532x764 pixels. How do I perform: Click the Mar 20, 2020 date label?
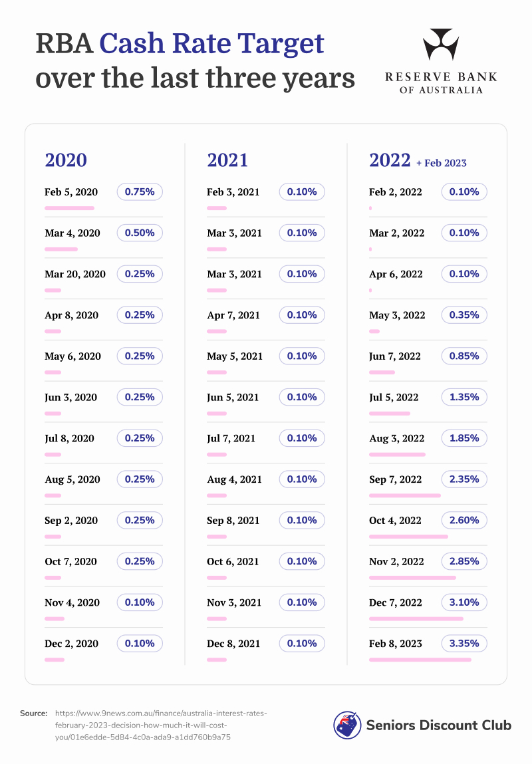click(75, 274)
